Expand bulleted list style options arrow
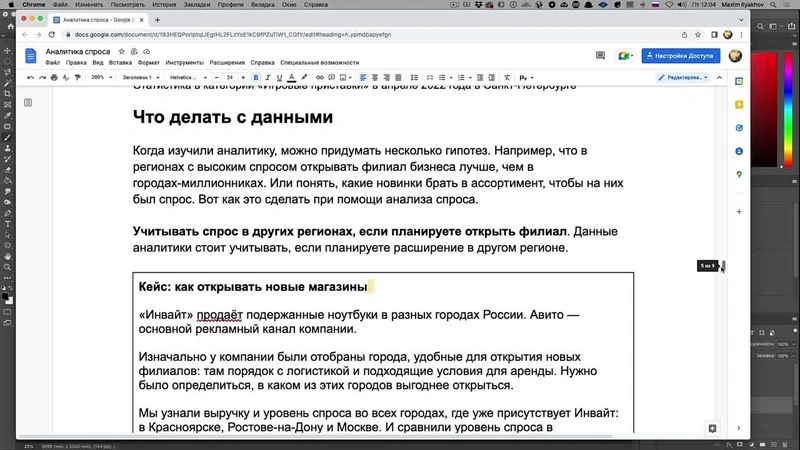800x450 pixels. (x=451, y=78)
